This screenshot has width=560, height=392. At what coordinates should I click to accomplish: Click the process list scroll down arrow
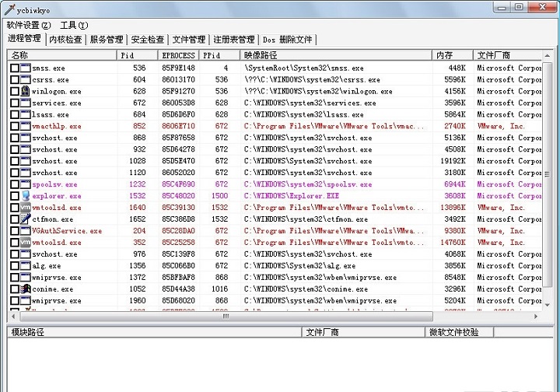point(547,305)
